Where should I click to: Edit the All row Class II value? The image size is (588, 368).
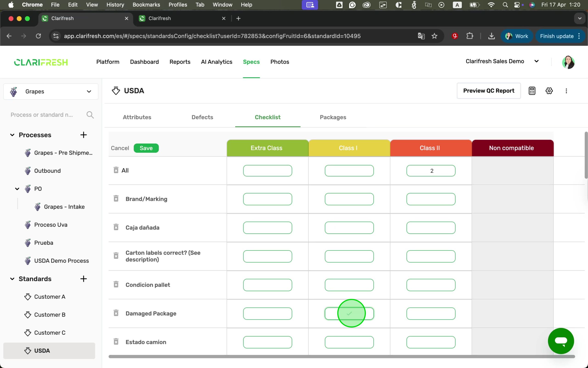coord(431,171)
